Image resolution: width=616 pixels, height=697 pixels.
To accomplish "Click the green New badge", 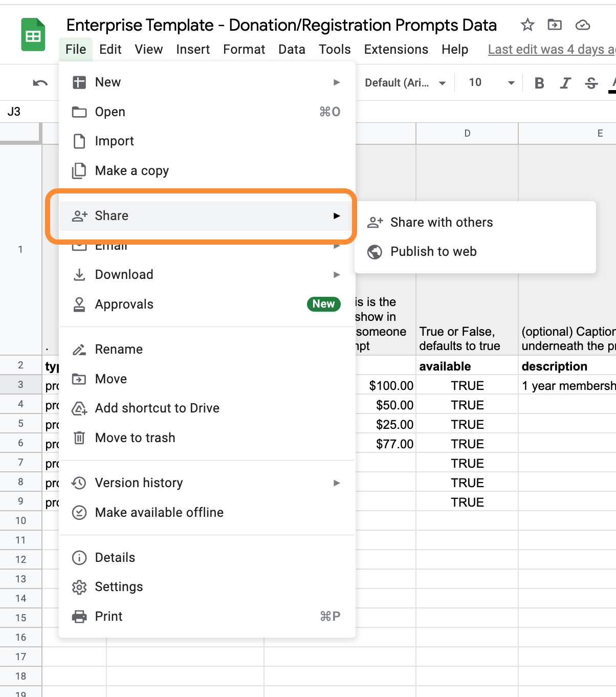I will coord(323,304).
